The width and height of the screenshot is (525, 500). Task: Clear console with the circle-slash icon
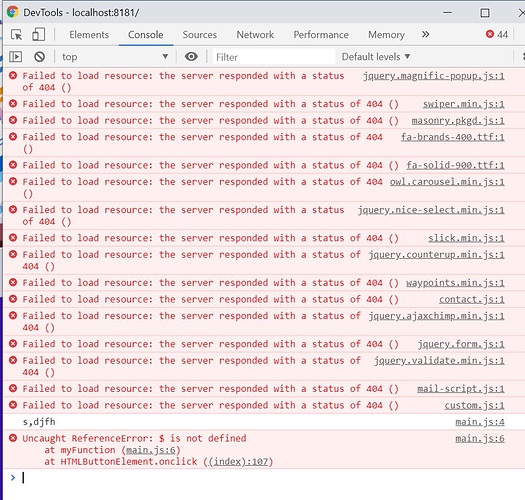(40, 57)
